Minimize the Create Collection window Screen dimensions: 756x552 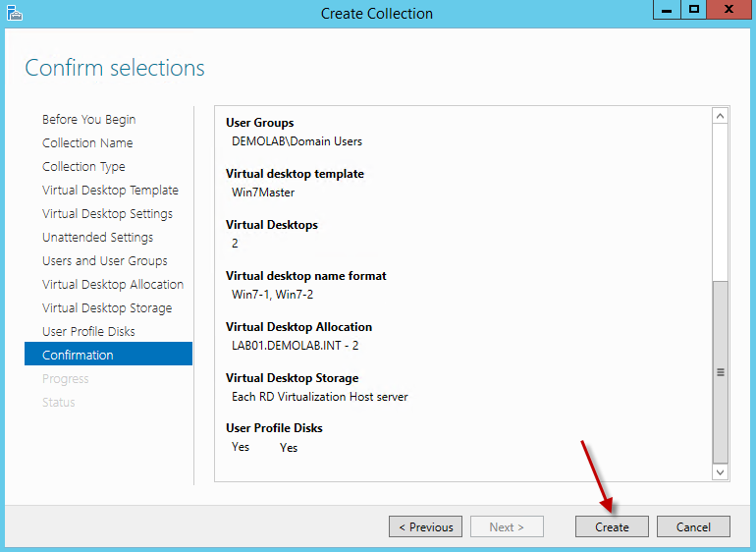[667, 10]
